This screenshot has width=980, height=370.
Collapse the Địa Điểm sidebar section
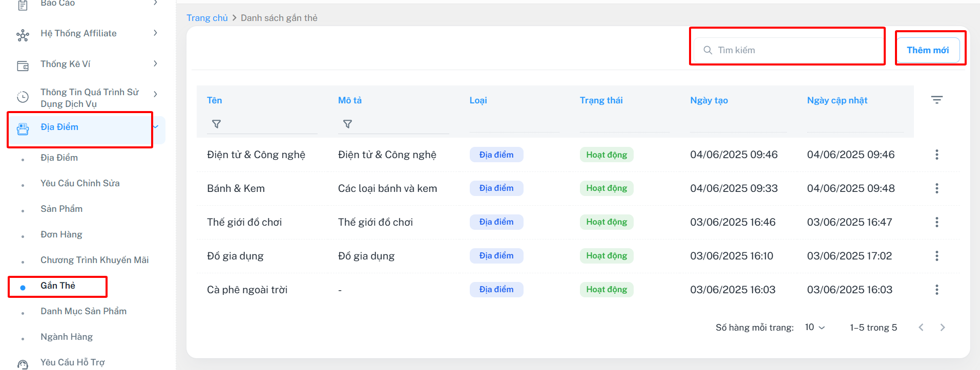[156, 127]
